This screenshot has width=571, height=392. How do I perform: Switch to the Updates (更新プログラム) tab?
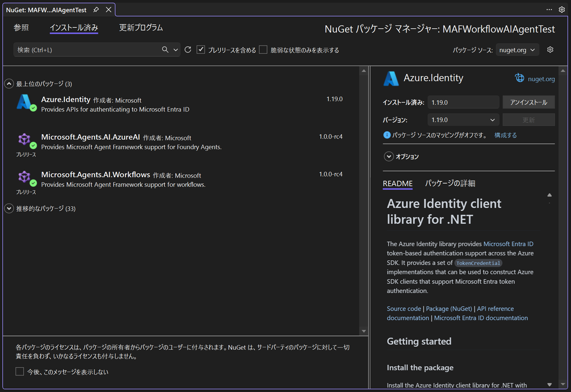pyautogui.click(x=141, y=28)
